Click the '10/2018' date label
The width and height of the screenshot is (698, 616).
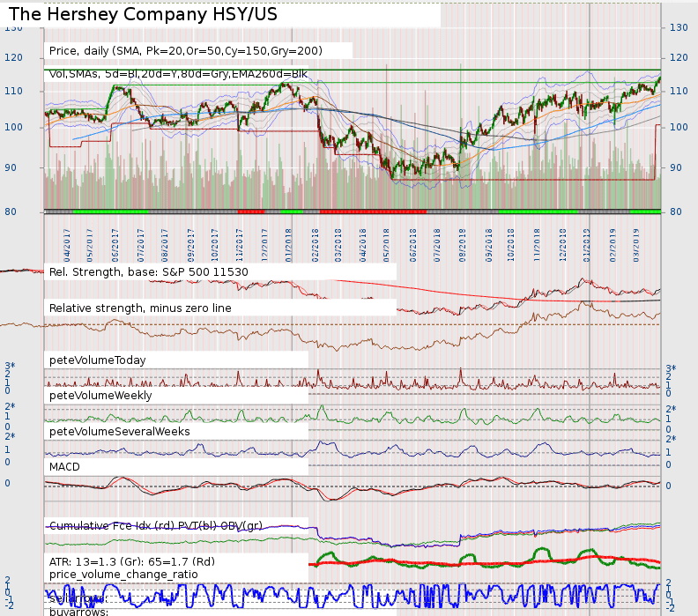coord(510,245)
